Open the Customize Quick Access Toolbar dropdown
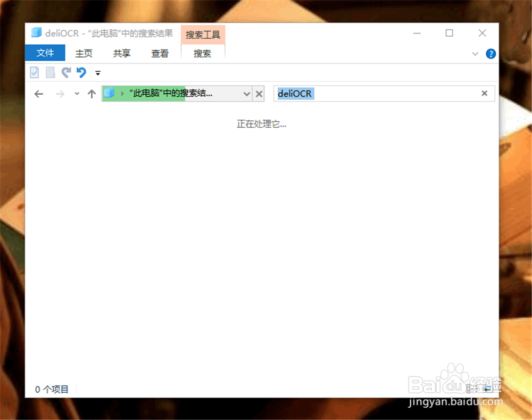Image resolution: width=532 pixels, height=420 pixels. [x=98, y=73]
